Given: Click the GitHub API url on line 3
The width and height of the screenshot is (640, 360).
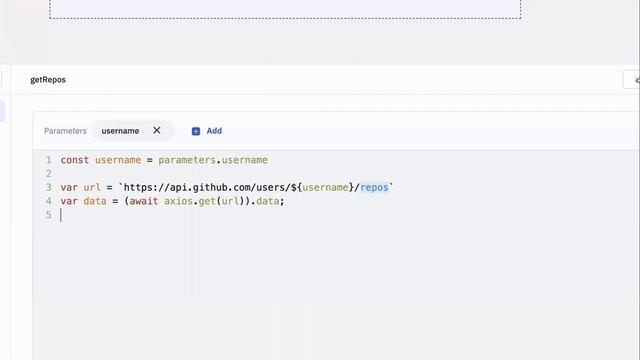Looking at the screenshot, I should point(256,187).
